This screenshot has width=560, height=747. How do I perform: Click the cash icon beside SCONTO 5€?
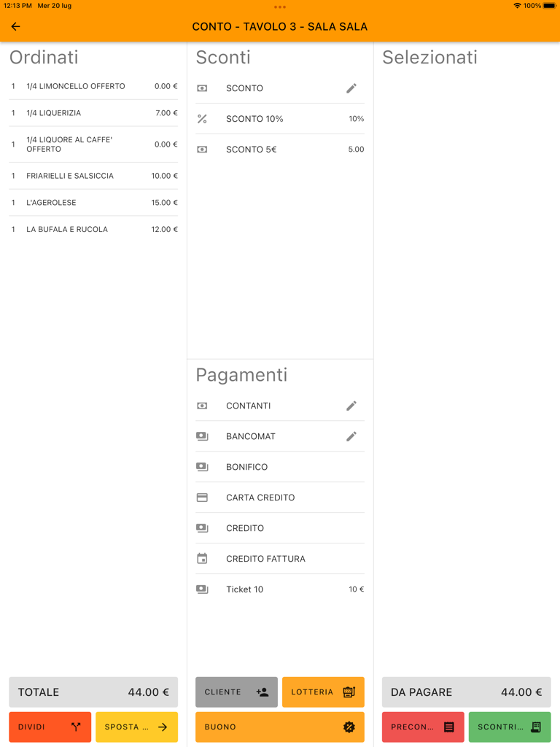(203, 150)
